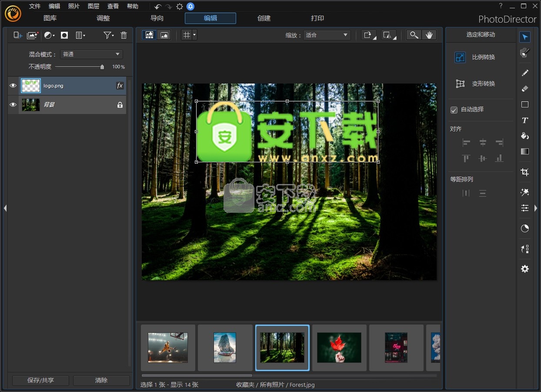The width and height of the screenshot is (541, 392).
Task: Click the redo arrow
Action: pyautogui.click(x=169, y=7)
